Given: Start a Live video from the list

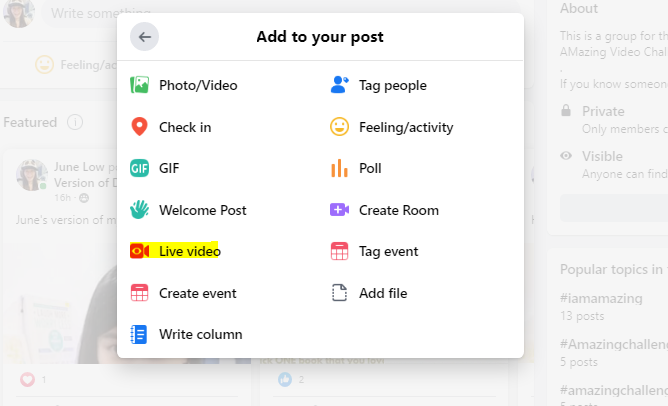Looking at the screenshot, I should pyautogui.click(x=189, y=252).
